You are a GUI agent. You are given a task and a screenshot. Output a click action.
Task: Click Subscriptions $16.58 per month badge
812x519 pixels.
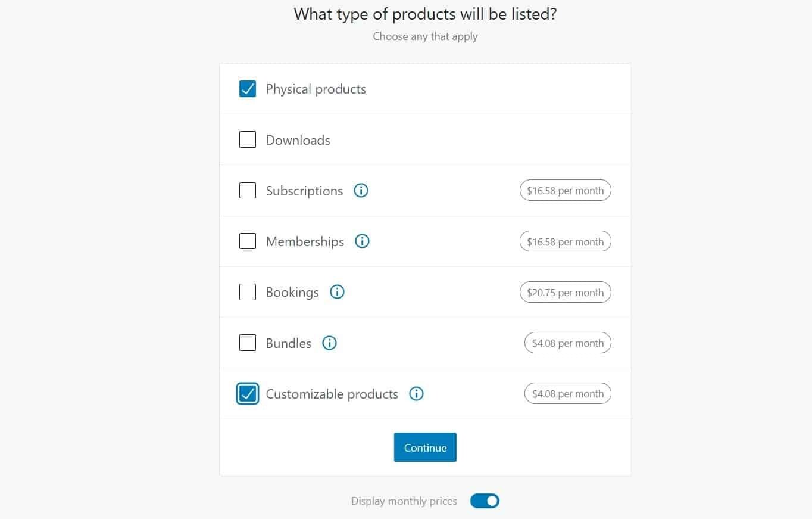(x=565, y=191)
